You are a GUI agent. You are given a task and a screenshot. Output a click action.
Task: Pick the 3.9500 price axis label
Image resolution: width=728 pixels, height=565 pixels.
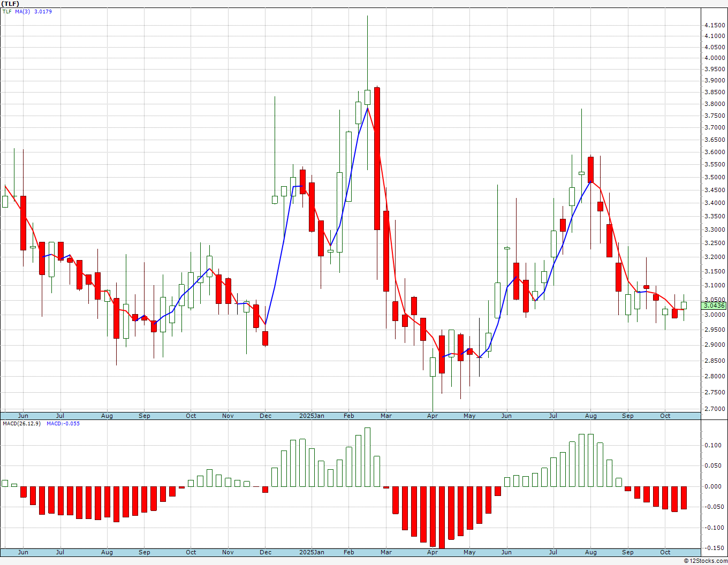click(715, 70)
